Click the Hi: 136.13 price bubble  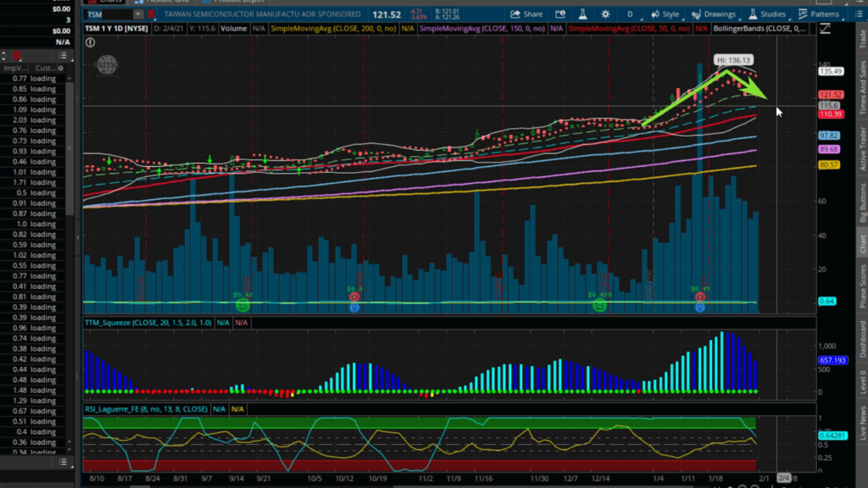733,60
